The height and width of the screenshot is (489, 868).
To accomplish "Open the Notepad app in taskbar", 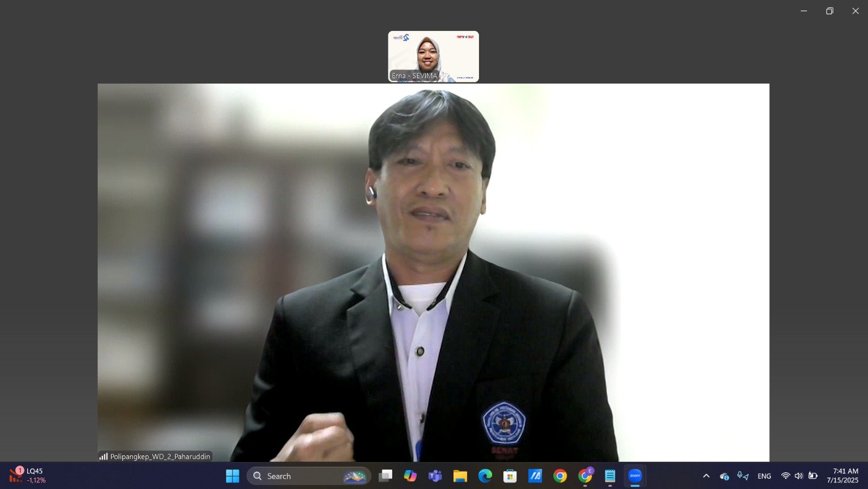I will click(x=610, y=476).
